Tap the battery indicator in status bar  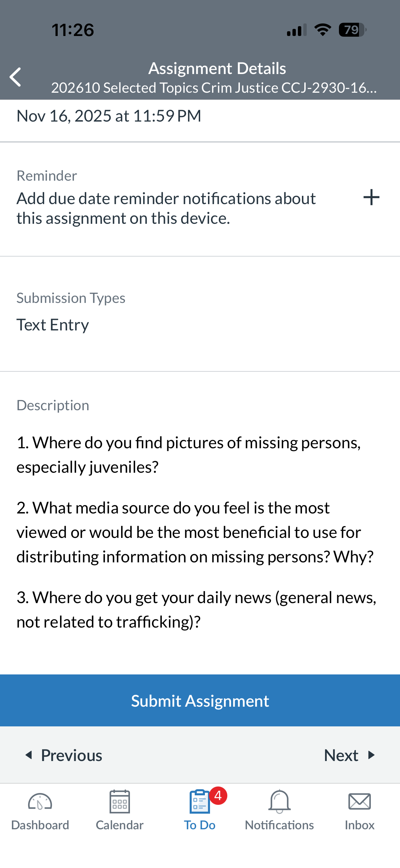tap(353, 30)
